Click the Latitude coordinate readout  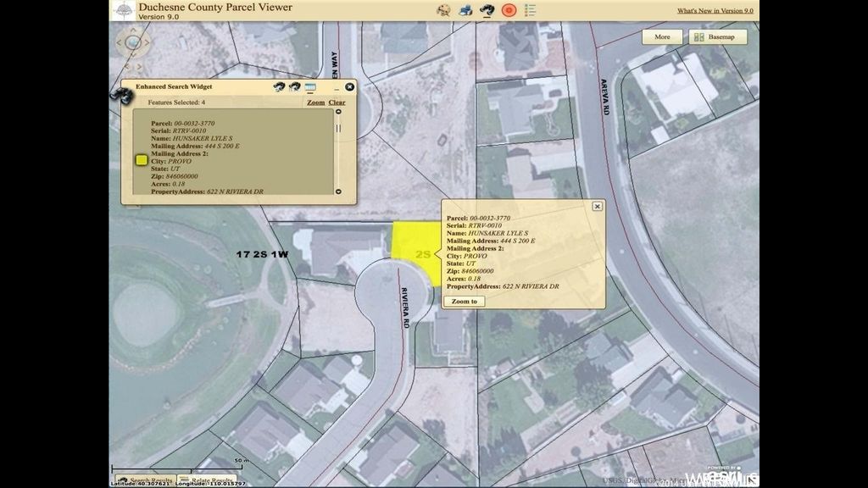[x=140, y=484]
